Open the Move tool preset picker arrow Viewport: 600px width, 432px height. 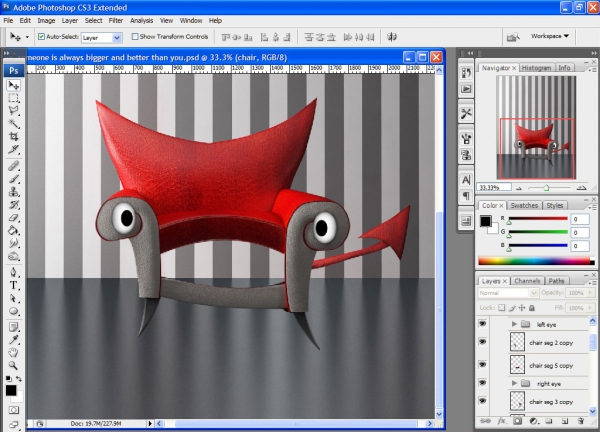[27, 37]
